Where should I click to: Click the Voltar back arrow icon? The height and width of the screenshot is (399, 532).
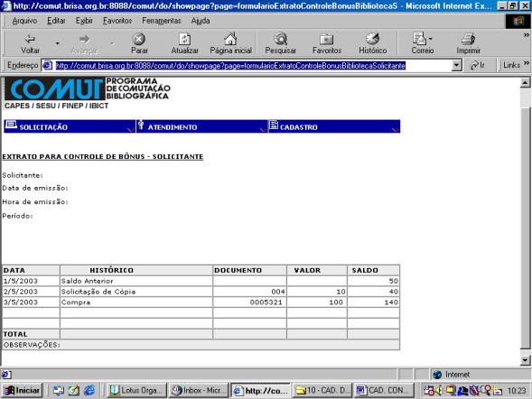[30, 39]
